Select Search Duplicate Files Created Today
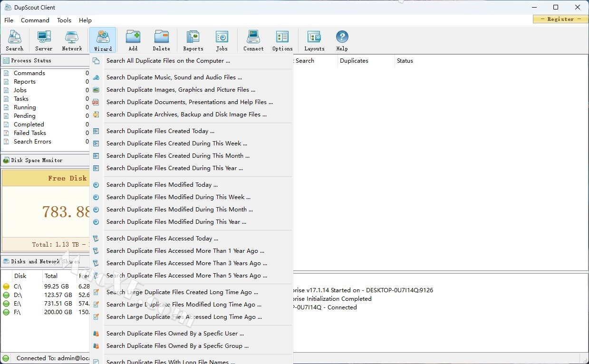This screenshot has height=364, width=589. tap(191, 131)
